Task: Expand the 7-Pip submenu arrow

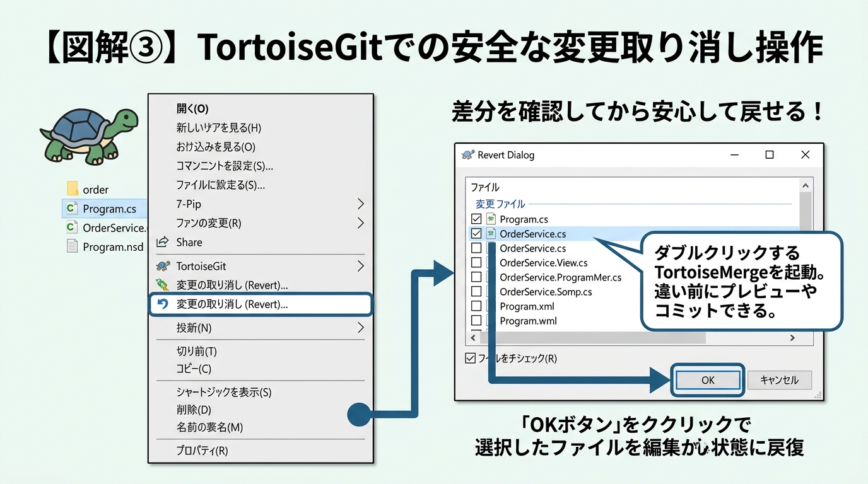Action: tap(361, 204)
